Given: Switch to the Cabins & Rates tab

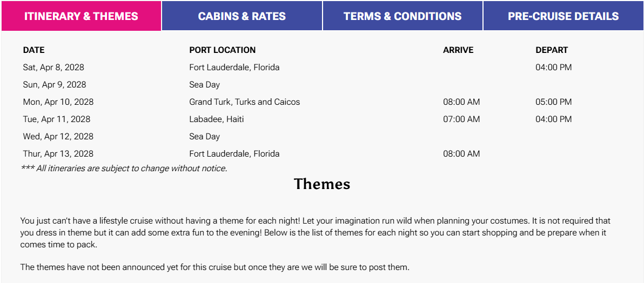Looking at the screenshot, I should (242, 16).
